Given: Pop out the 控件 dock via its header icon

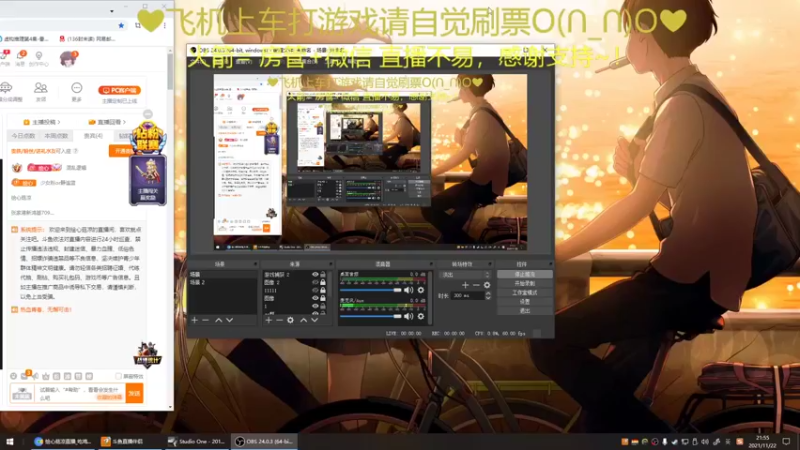Looking at the screenshot, I should [x=550, y=264].
